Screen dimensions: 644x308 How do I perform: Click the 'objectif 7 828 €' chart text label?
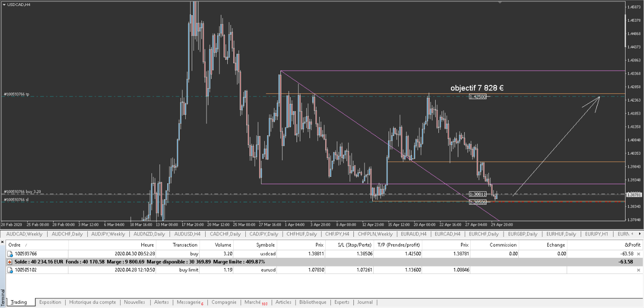click(477, 88)
